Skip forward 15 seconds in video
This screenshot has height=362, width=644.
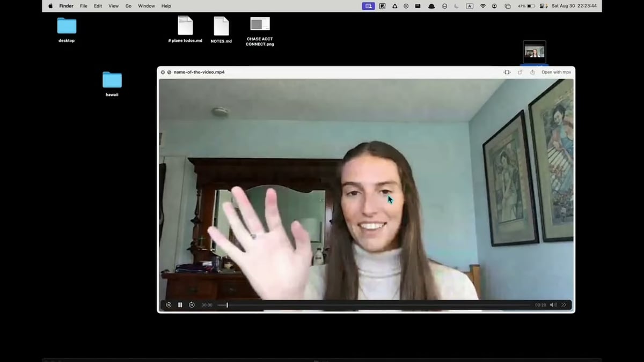[192, 305]
